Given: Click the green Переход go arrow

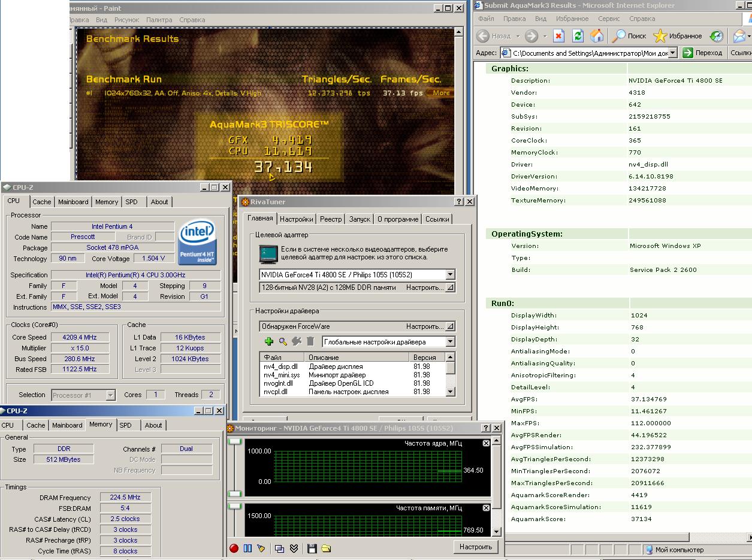Looking at the screenshot, I should [687, 53].
